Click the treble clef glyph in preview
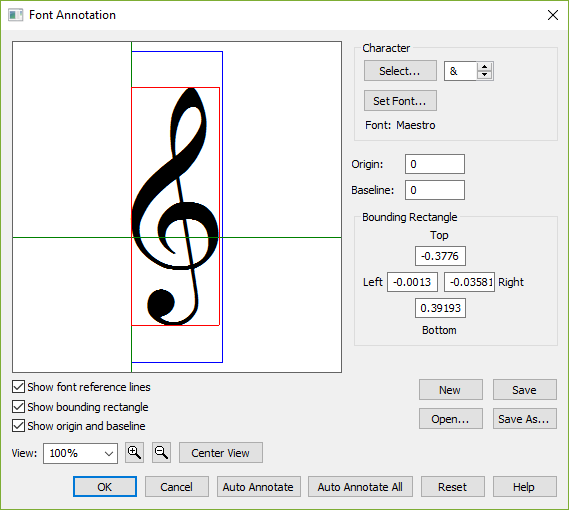The image size is (569, 510). click(x=175, y=206)
